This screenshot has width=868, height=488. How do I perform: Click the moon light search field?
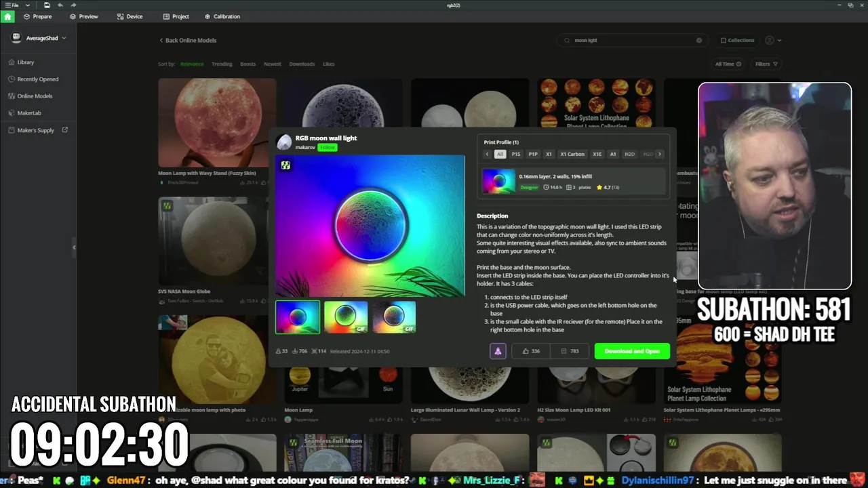coord(633,40)
